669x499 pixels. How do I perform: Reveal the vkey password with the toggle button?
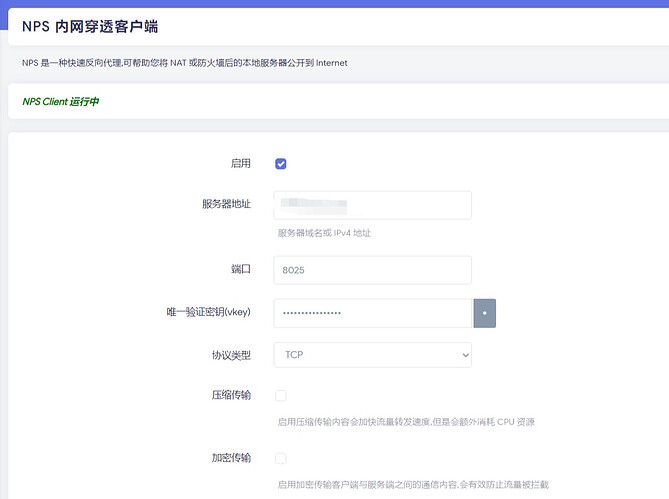click(484, 313)
